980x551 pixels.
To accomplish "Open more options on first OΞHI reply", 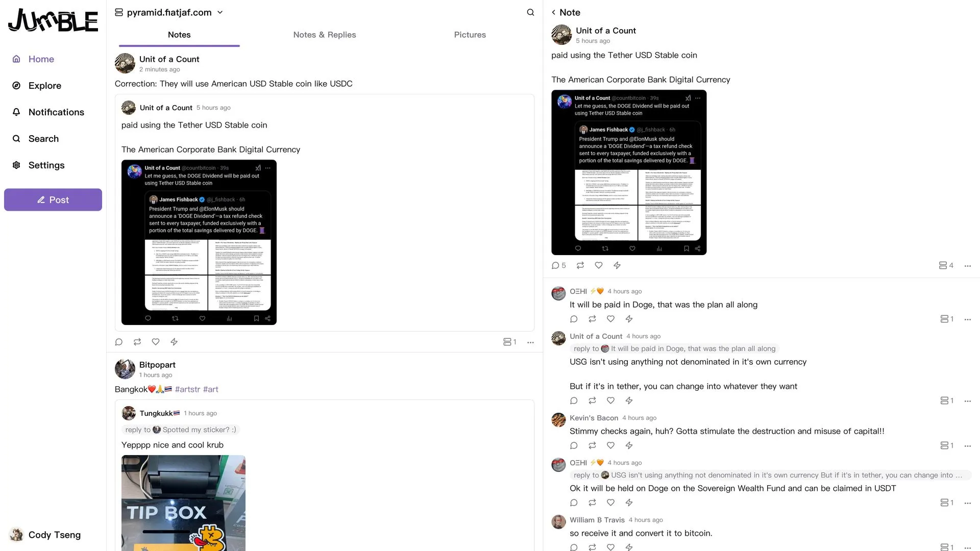I will click(967, 319).
